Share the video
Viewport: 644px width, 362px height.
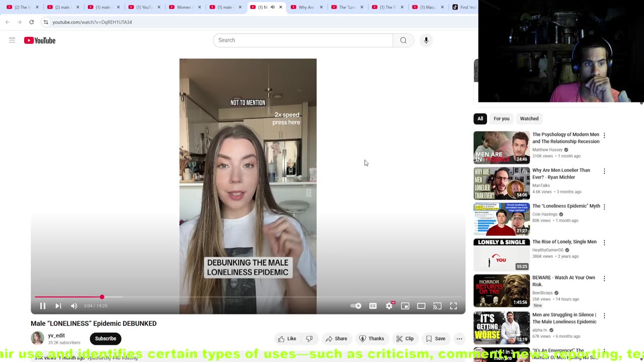tap(336, 339)
